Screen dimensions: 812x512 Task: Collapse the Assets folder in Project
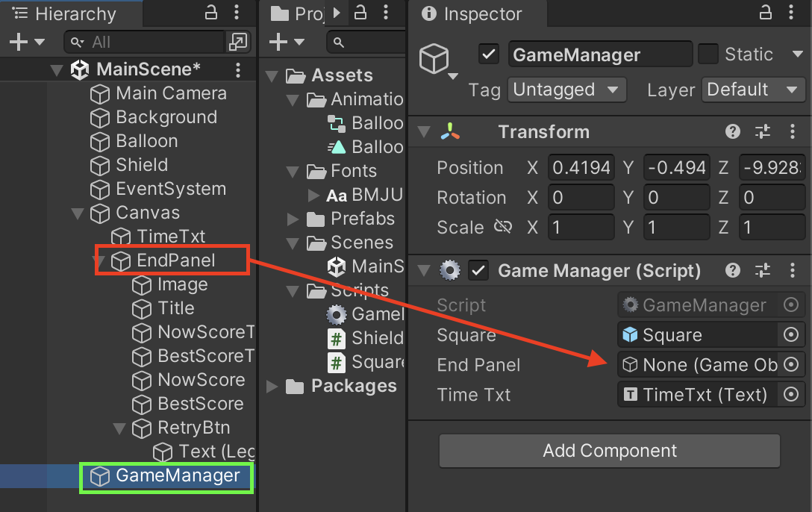coord(272,76)
